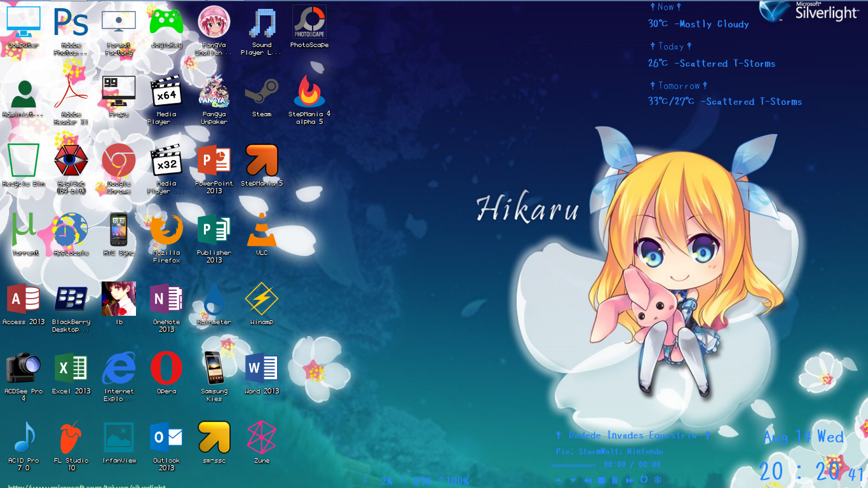Open the Format Factory shortcut
The image size is (868, 488).
119,29
